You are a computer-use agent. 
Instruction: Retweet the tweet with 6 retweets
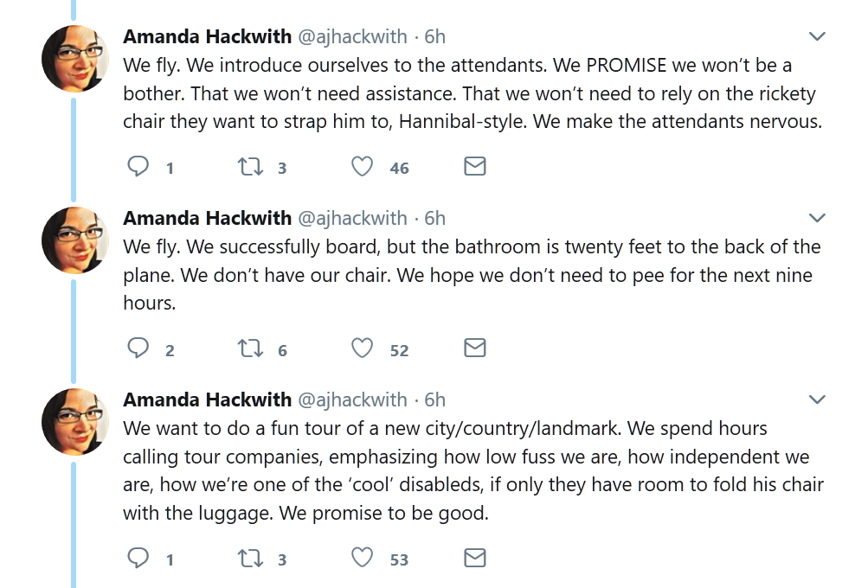250,348
